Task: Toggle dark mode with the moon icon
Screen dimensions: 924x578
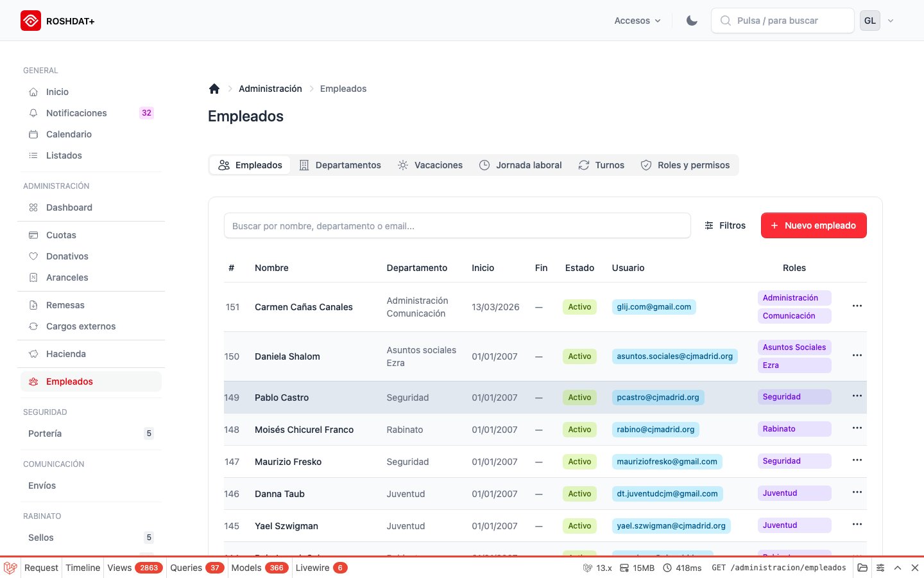Action: point(692,20)
